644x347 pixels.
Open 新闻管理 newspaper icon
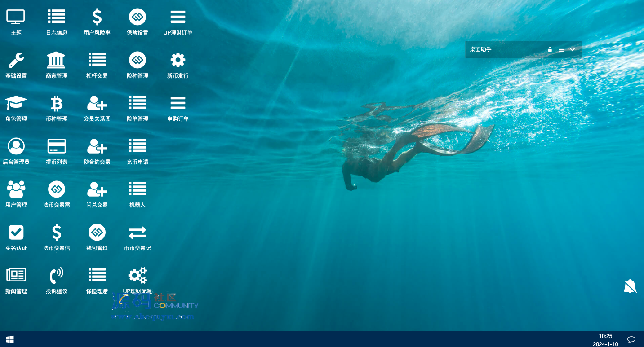pyautogui.click(x=16, y=276)
